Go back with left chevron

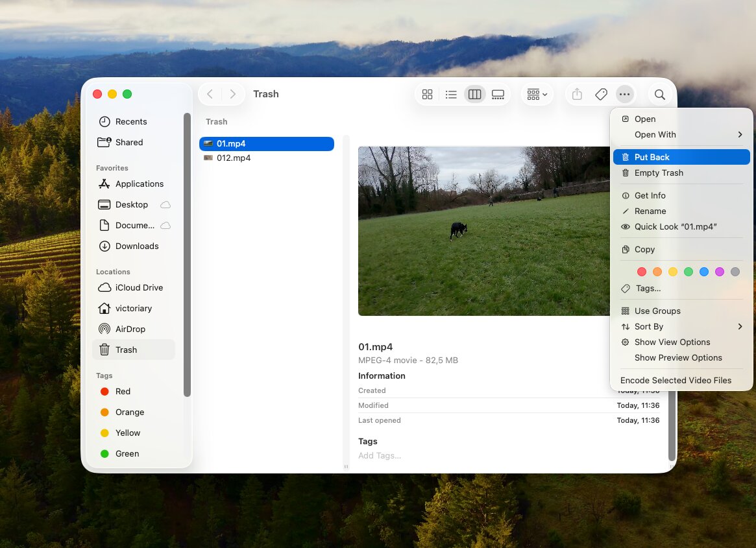(x=210, y=94)
